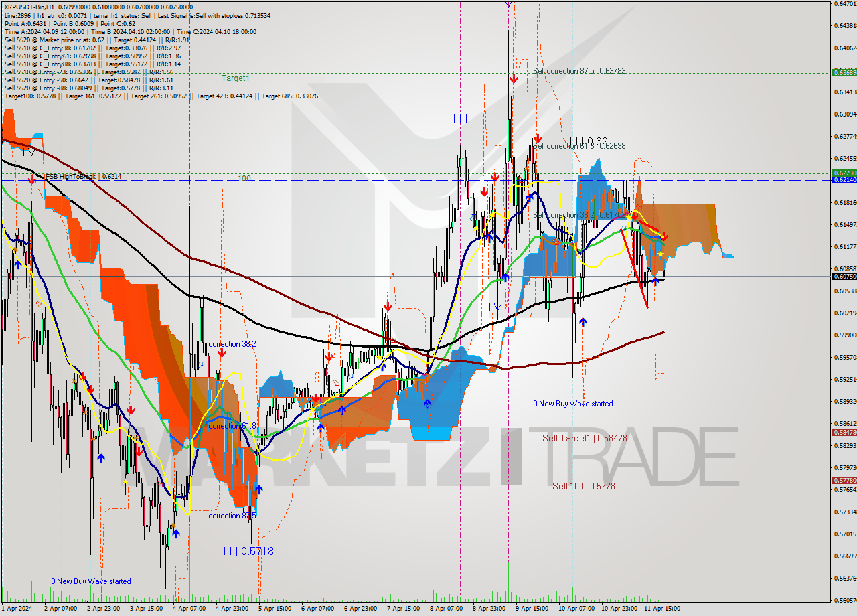857x616 pixels.
Task: Click the red 0.5847 price tag on axis
Action: (x=844, y=432)
